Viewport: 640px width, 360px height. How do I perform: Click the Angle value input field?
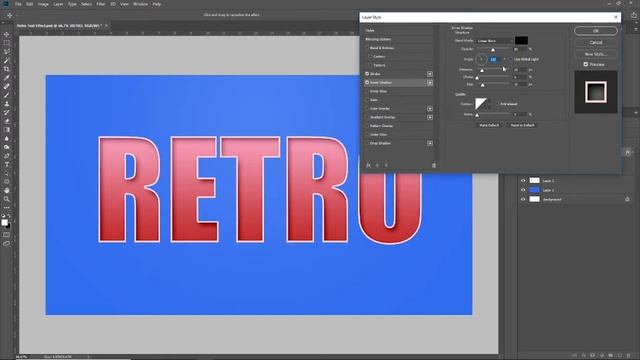495,59
